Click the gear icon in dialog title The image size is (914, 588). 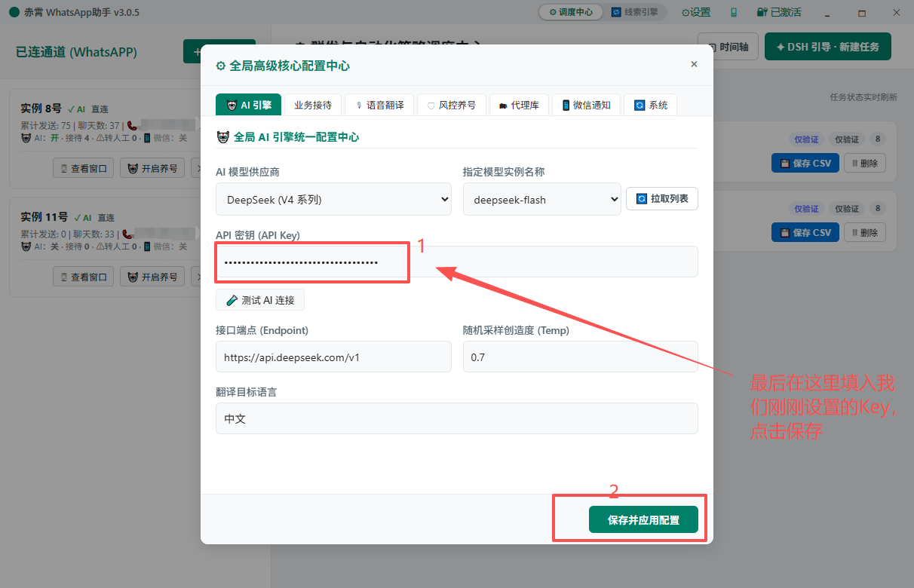point(221,66)
